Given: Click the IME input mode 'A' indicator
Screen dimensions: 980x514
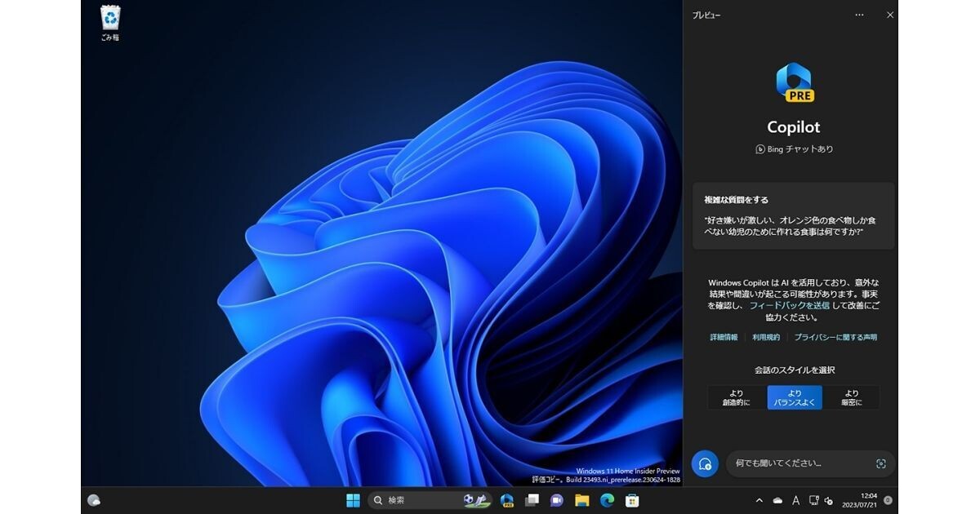Looking at the screenshot, I should coord(795,500).
